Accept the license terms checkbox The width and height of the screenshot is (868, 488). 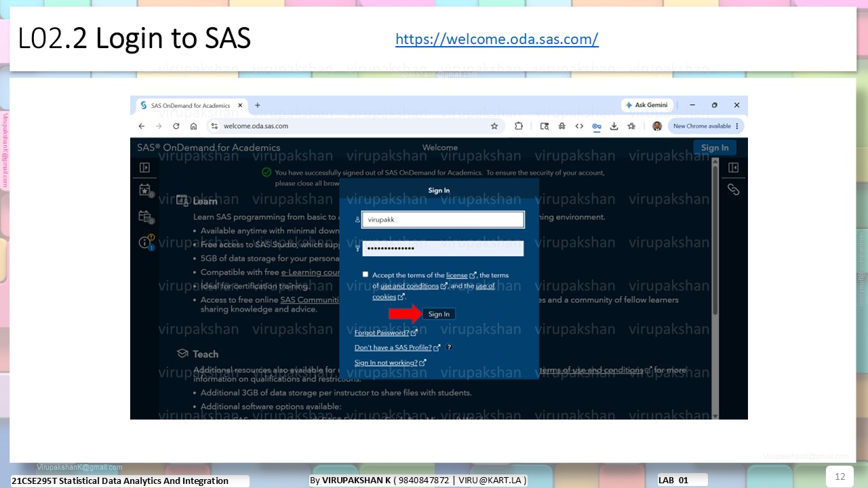[366, 274]
